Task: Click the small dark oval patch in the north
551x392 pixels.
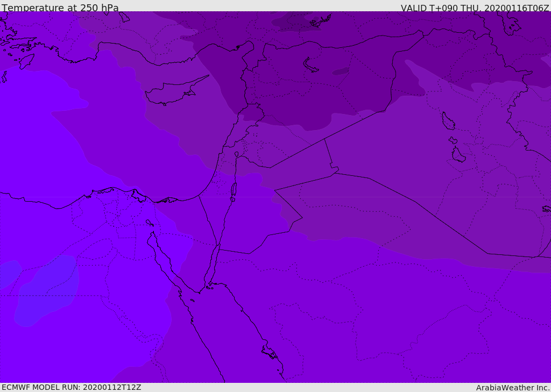Action: (x=341, y=71)
